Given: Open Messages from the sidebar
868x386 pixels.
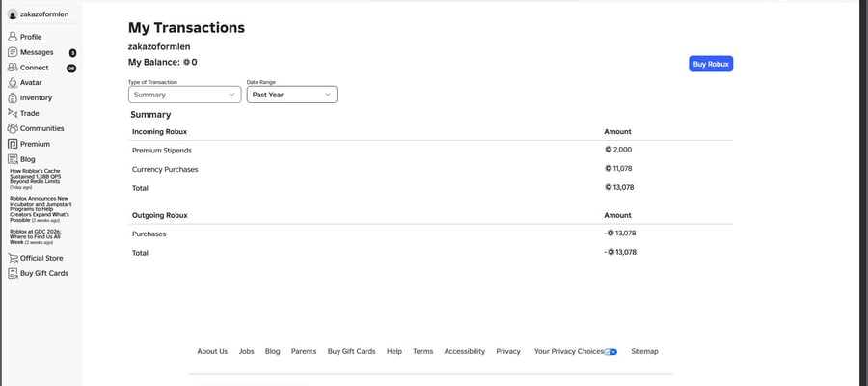Looking at the screenshot, I should click(37, 52).
